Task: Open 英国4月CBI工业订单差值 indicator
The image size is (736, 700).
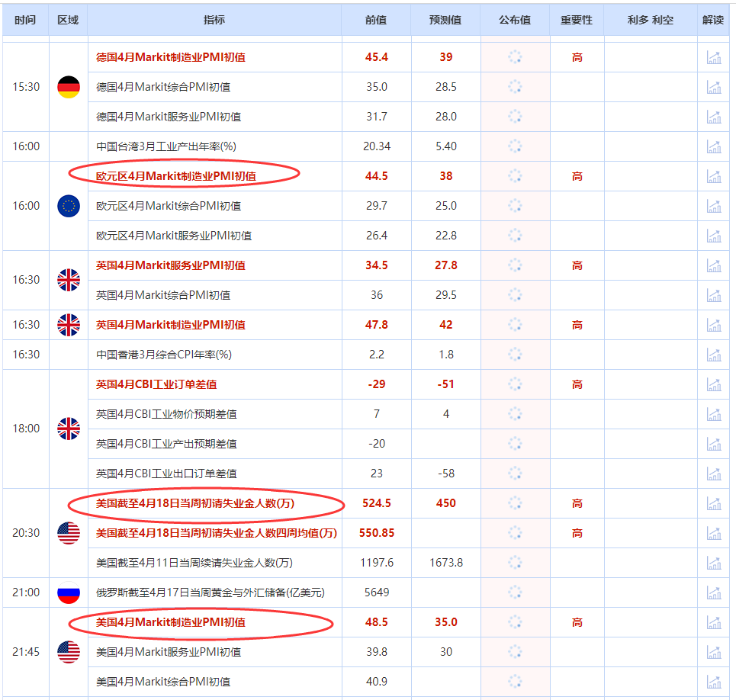Action: [156, 384]
